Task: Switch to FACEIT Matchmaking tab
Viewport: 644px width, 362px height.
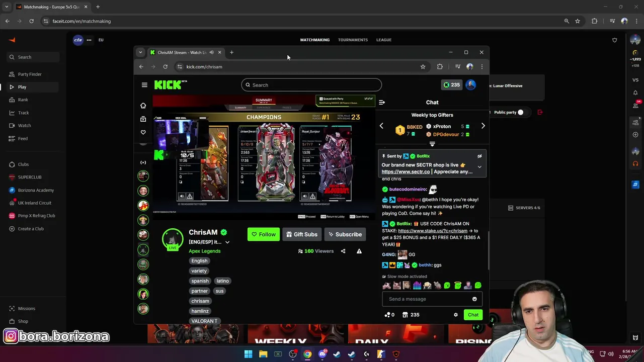Action: (x=315, y=40)
